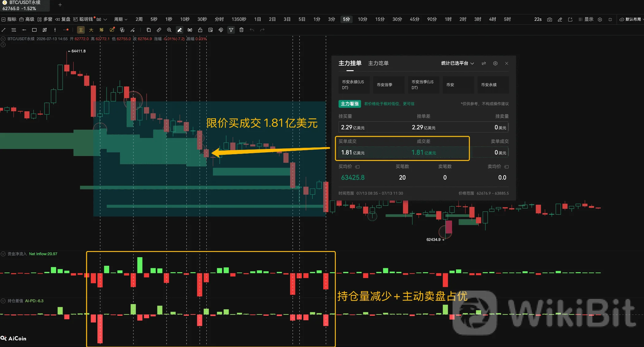Open the 复盘 replay mode
644x347 pixels.
[63, 19]
